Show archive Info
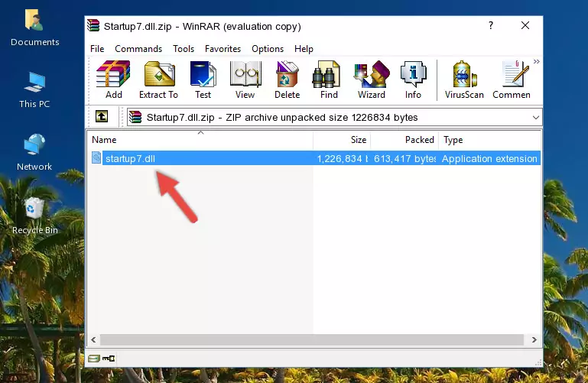The width and height of the screenshot is (588, 383). tap(413, 80)
